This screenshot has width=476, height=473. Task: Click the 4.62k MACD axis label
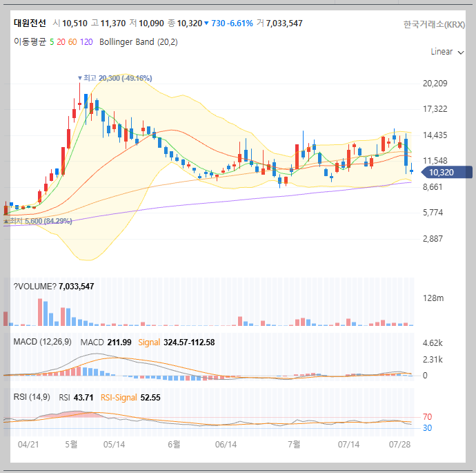click(433, 343)
